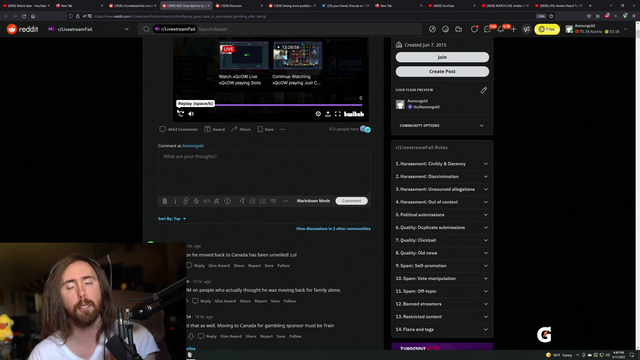
Task: Switch to the Disarmoz browser tab
Action: [239, 6]
